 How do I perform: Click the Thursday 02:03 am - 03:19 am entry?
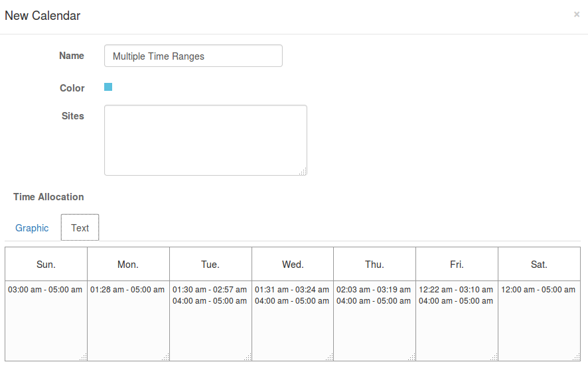pos(374,290)
